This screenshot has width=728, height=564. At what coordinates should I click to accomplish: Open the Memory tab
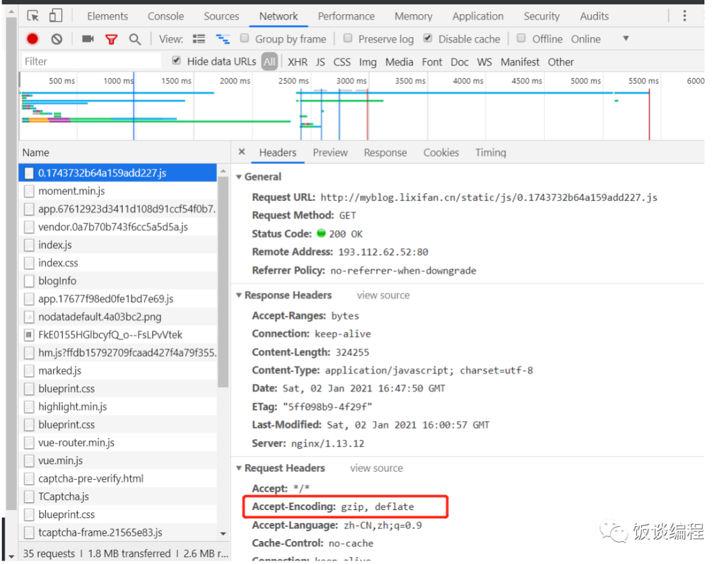[x=413, y=16]
